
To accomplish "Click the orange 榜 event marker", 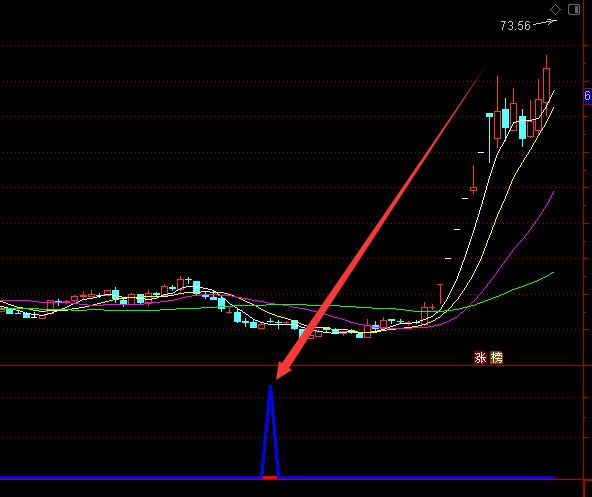I will coord(496,357).
